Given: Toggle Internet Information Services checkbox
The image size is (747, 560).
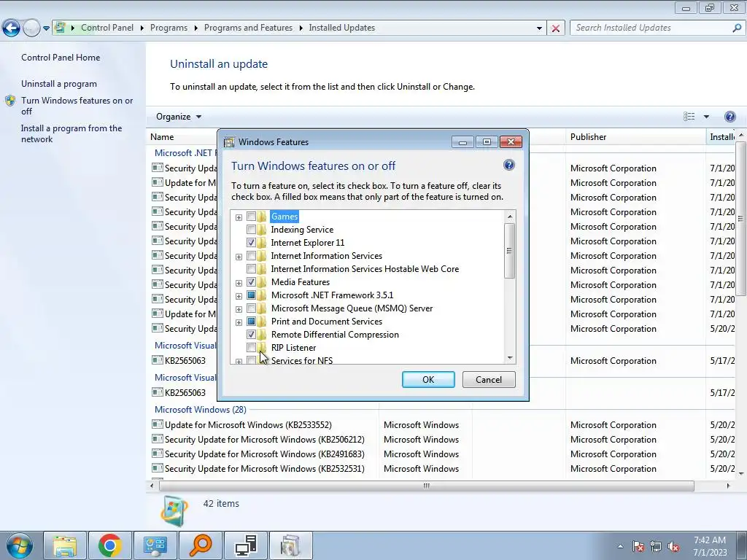Looking at the screenshot, I should 251,256.
